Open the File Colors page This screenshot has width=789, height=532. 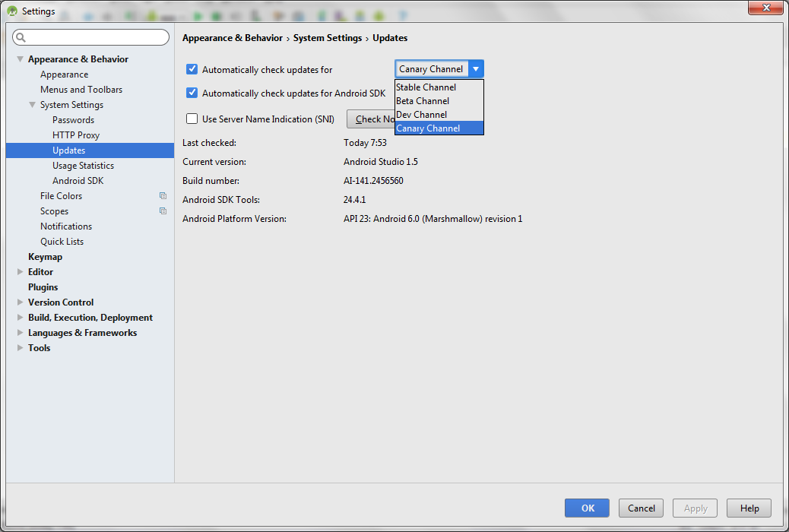point(61,196)
